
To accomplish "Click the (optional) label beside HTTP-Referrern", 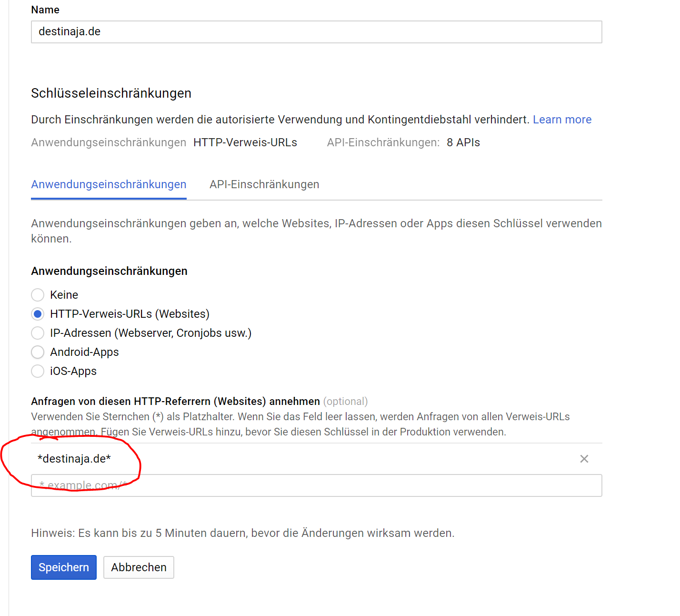I will pyautogui.click(x=345, y=402).
